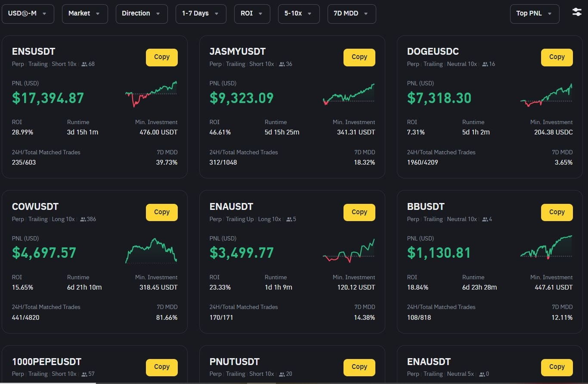Open the filter settings sliders icon

(577, 12)
